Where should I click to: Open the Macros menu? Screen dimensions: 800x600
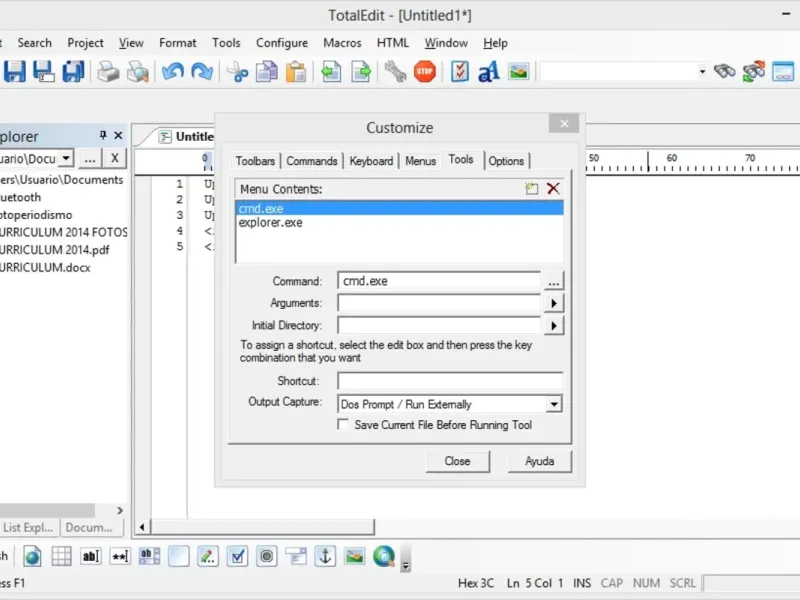click(x=342, y=43)
